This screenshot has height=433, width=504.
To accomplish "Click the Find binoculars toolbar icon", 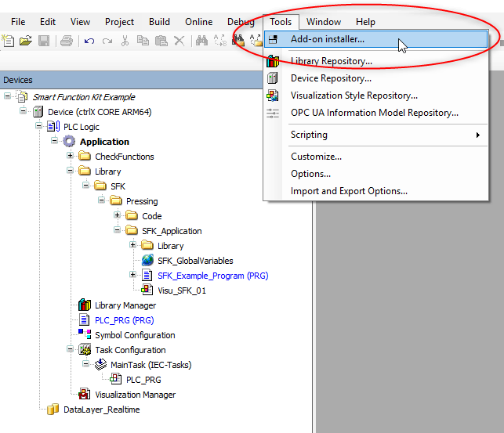I will [201, 41].
